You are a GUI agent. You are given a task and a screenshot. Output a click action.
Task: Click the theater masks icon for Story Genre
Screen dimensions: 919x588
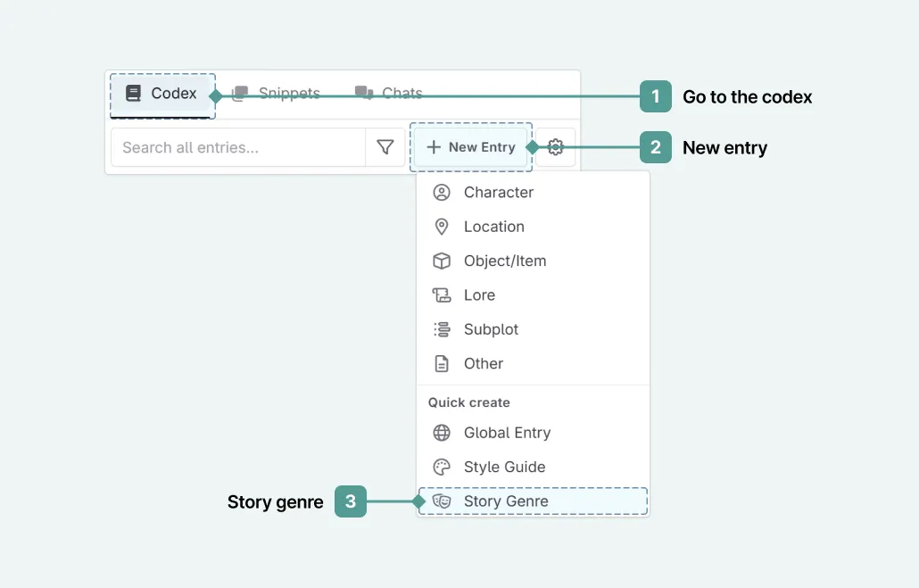(x=443, y=501)
